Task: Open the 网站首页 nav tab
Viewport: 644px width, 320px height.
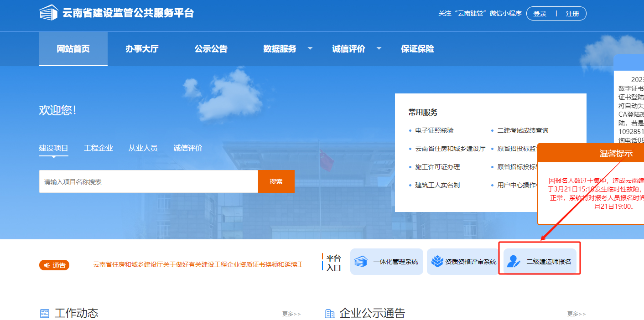Action: [73, 49]
